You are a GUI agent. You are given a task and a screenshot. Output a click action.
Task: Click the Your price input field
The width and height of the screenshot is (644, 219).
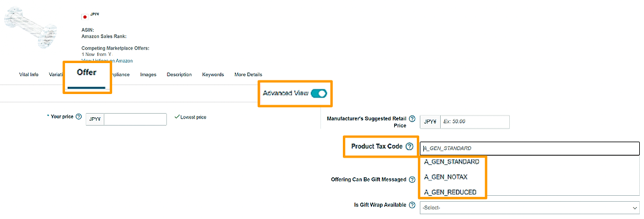point(135,120)
